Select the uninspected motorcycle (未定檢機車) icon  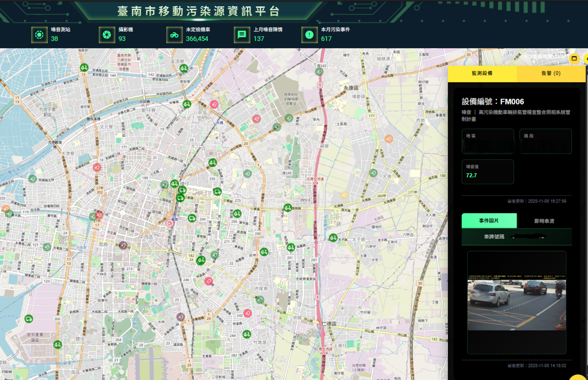pyautogui.click(x=174, y=35)
